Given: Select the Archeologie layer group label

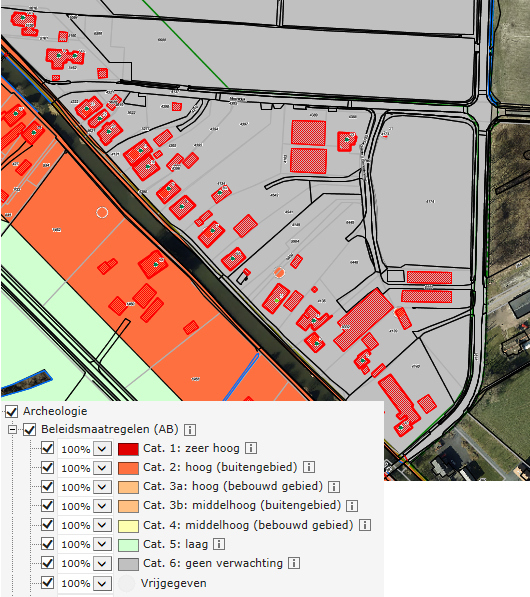Looking at the screenshot, I should [x=55, y=411].
